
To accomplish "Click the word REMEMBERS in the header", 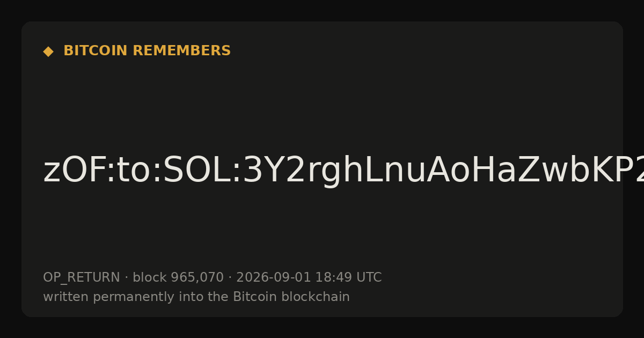I will (x=181, y=51).
